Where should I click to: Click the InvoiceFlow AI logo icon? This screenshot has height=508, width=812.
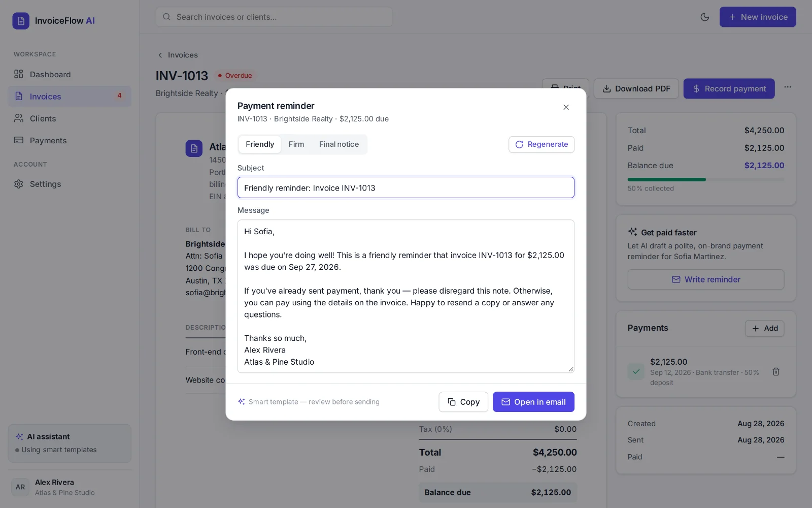click(21, 21)
